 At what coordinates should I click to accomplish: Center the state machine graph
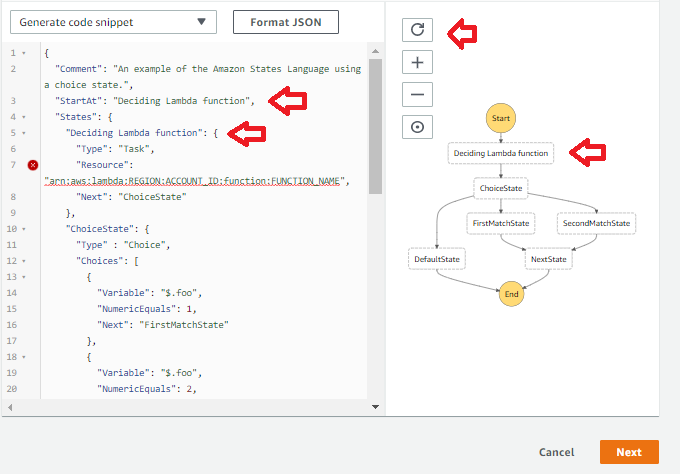(x=417, y=127)
